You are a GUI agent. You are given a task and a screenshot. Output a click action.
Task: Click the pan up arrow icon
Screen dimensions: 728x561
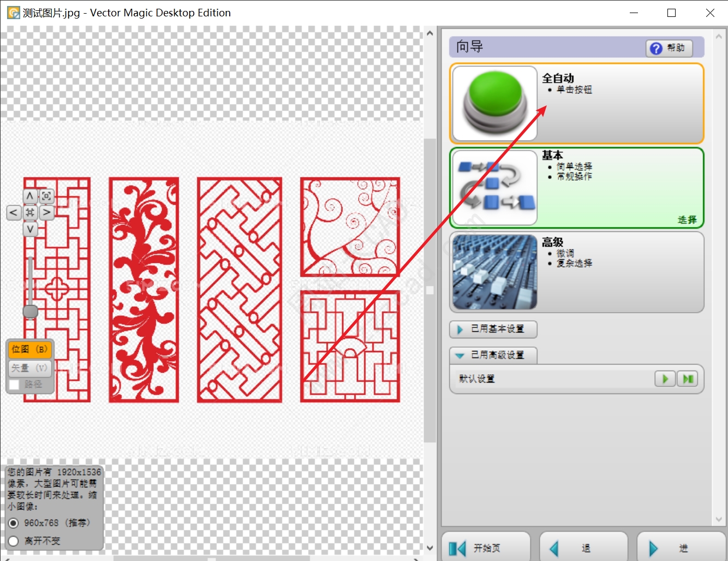30,196
